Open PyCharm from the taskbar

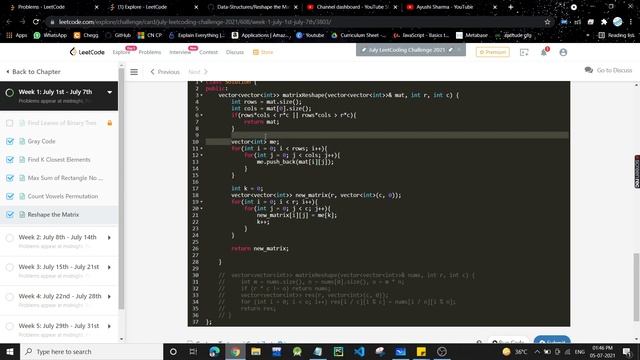click(338, 351)
